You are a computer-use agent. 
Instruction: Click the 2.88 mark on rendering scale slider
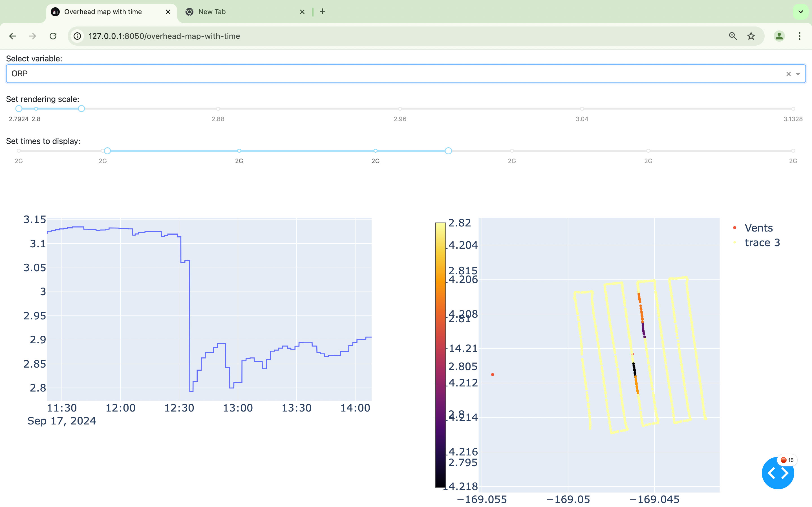pos(218,109)
